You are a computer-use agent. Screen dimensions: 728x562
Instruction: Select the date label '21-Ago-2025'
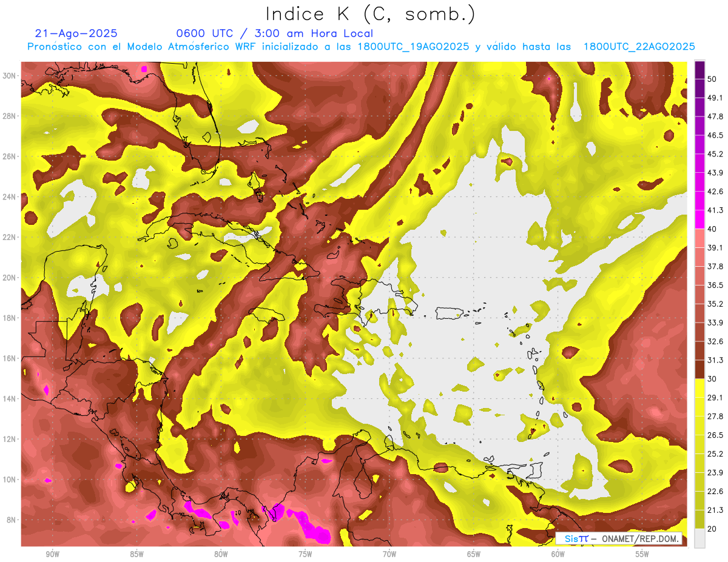point(76,33)
